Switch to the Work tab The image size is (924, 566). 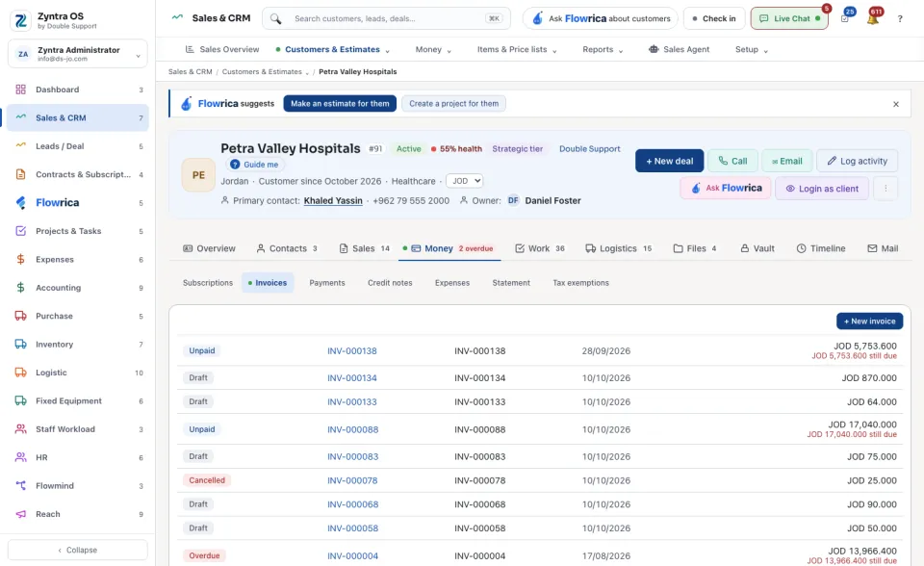(540, 248)
